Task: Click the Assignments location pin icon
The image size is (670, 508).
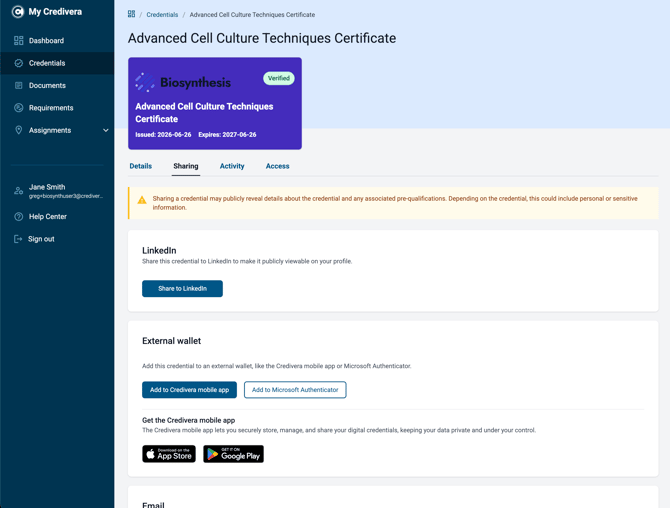Action: (18, 130)
